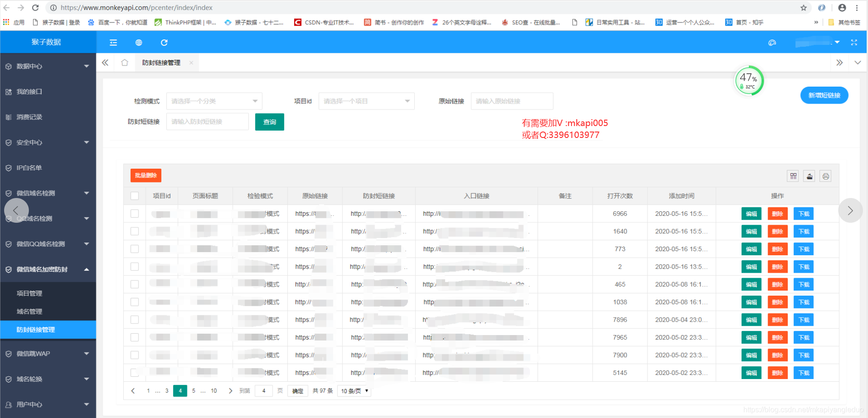This screenshot has height=418, width=868.
Task: Click the 批量删除 button
Action: point(146,176)
